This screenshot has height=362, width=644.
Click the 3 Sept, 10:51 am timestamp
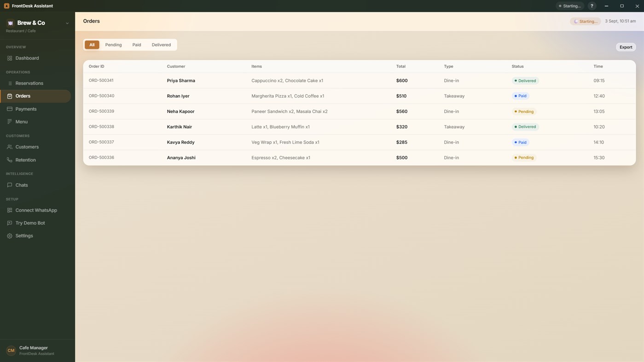[x=620, y=21]
